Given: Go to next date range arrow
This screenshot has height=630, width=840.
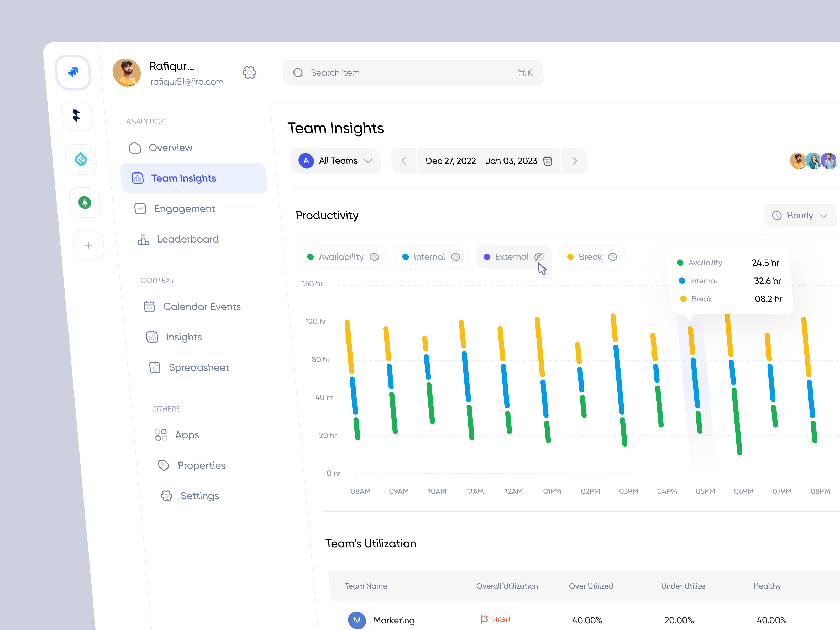Looking at the screenshot, I should click(574, 161).
